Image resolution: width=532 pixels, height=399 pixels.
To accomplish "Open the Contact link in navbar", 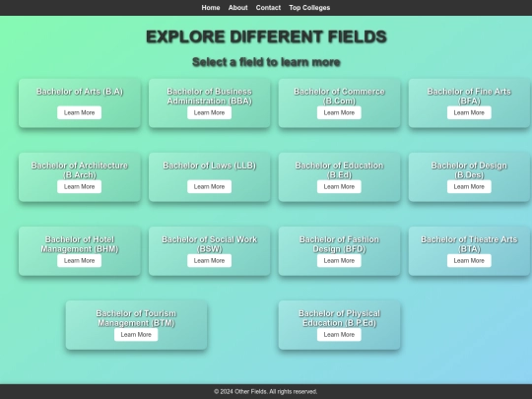I will click(268, 8).
